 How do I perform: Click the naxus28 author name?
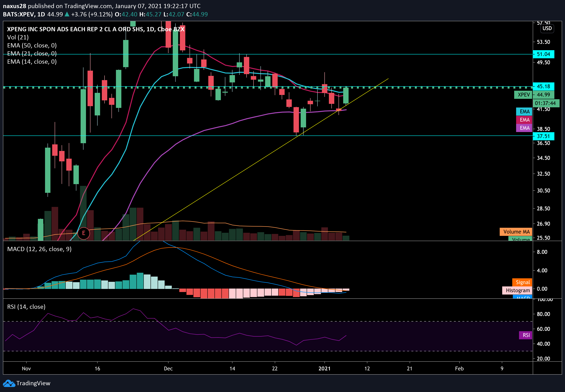[14, 6]
